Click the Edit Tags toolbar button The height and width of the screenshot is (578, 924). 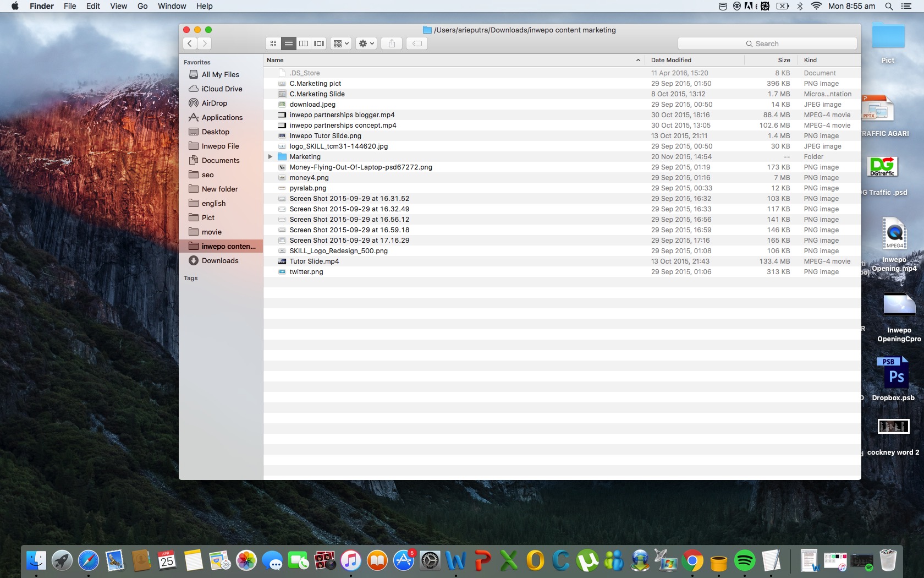[x=417, y=43]
